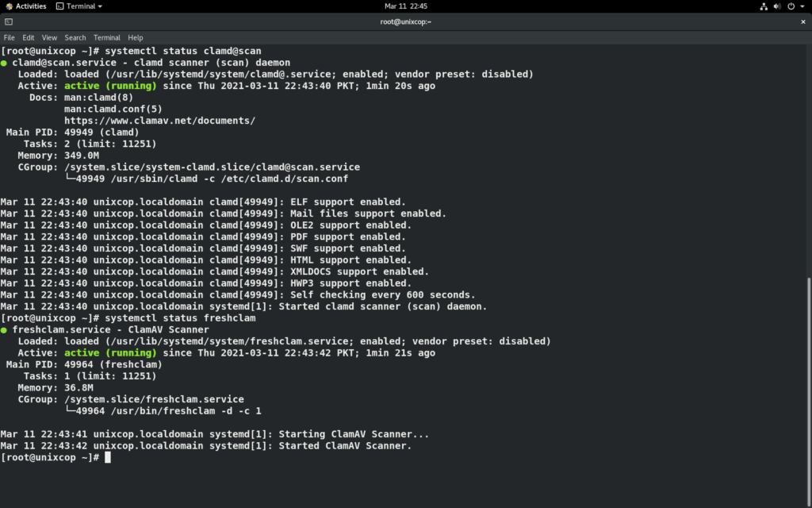This screenshot has height=508, width=812.
Task: Click the /usr/bin/freshclam -d -c 1 text
Action: tap(186, 411)
